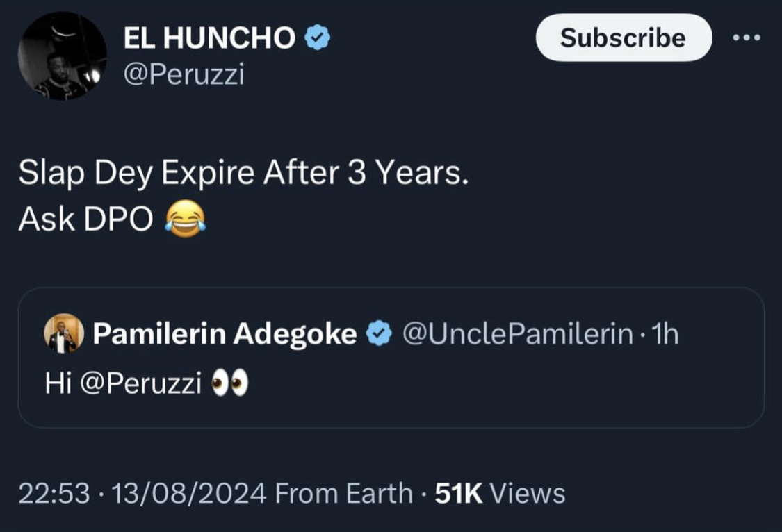
Task: Open Pamilerin Adegoke's display name
Action: pos(225,335)
